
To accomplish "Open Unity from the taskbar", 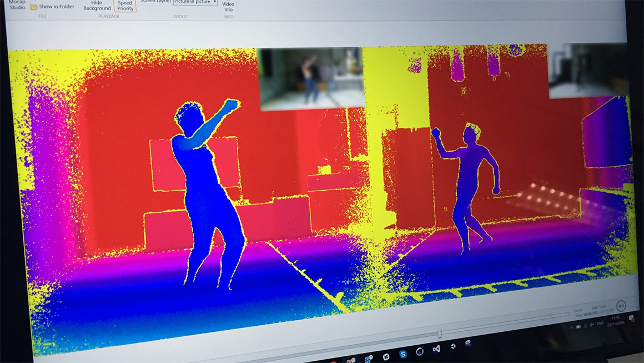I will pyautogui.click(x=453, y=346).
